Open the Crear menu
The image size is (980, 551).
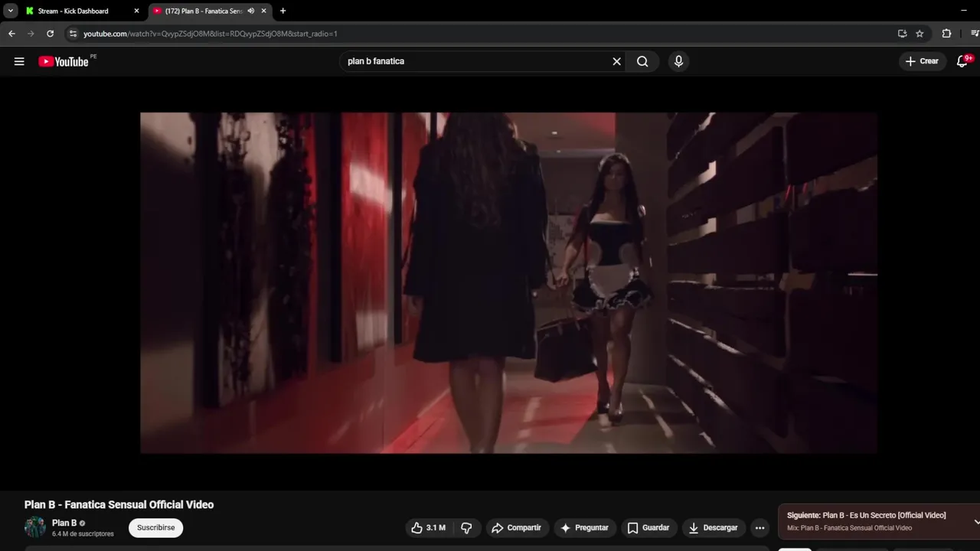click(921, 61)
